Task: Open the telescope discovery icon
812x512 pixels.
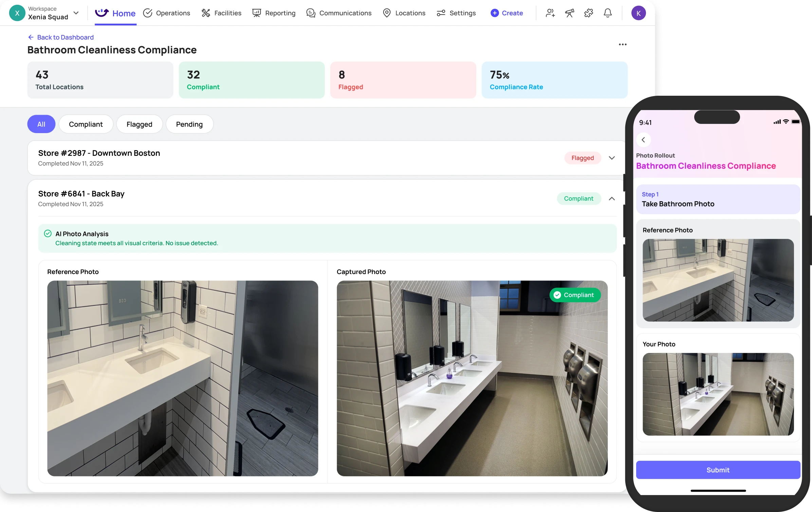Action: [569, 13]
